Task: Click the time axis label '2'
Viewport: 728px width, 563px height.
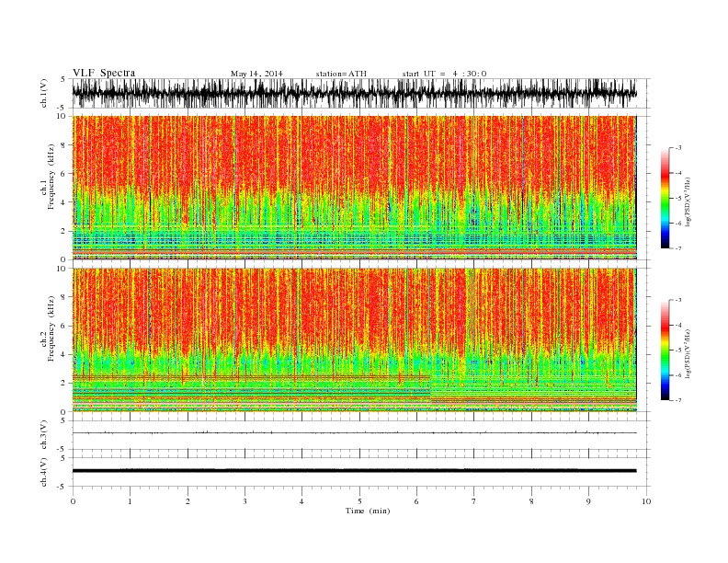Action: (188, 501)
